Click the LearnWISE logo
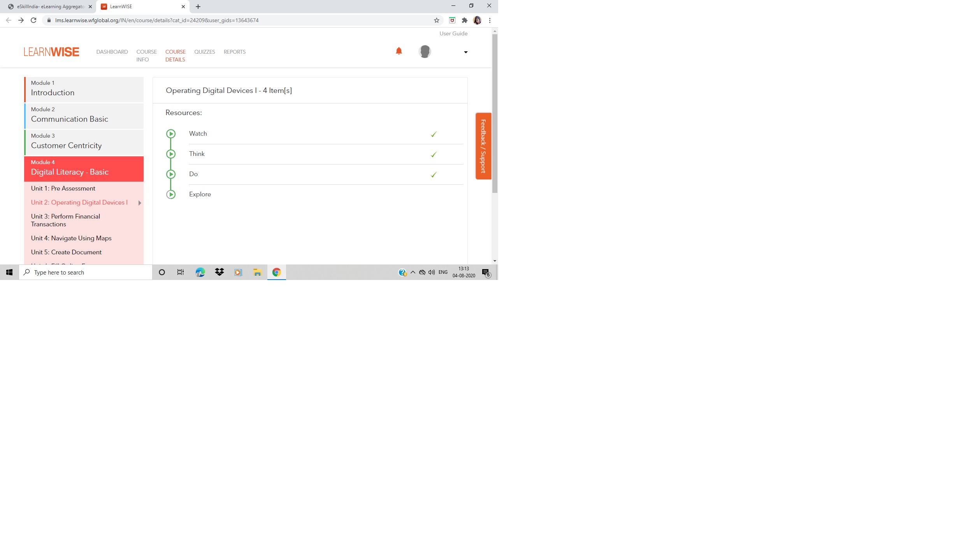The image size is (973, 560). tap(51, 52)
